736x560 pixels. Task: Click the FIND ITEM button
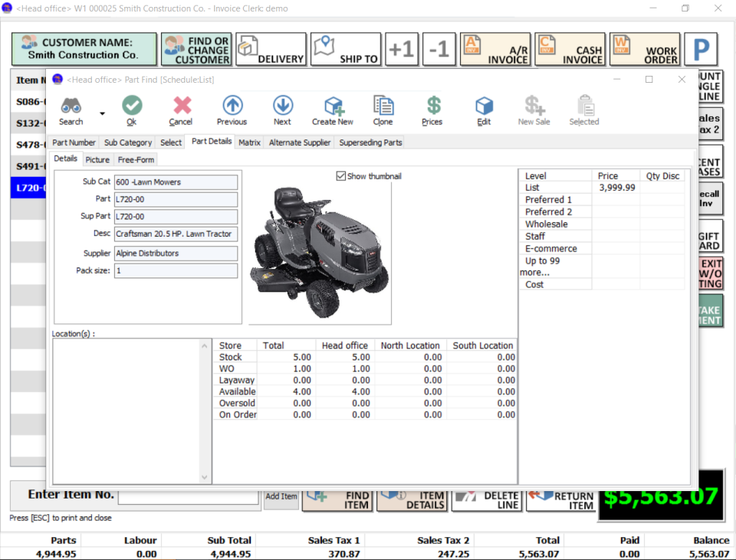point(337,501)
